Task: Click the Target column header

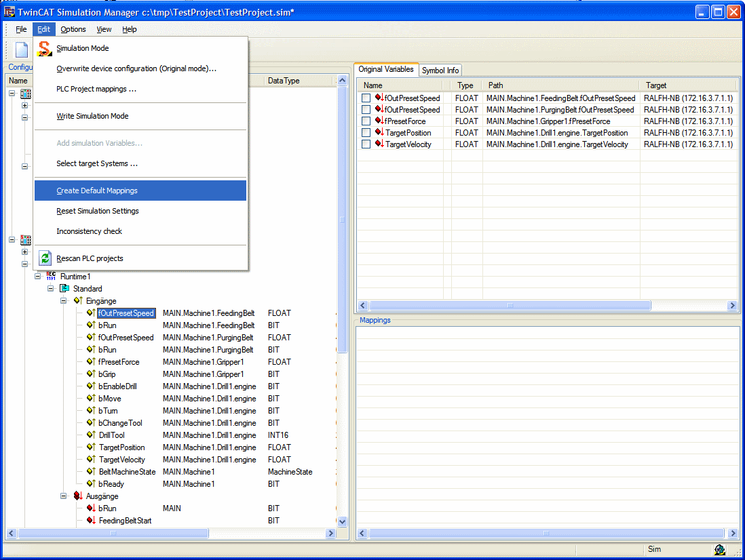Action: pyautogui.click(x=689, y=85)
